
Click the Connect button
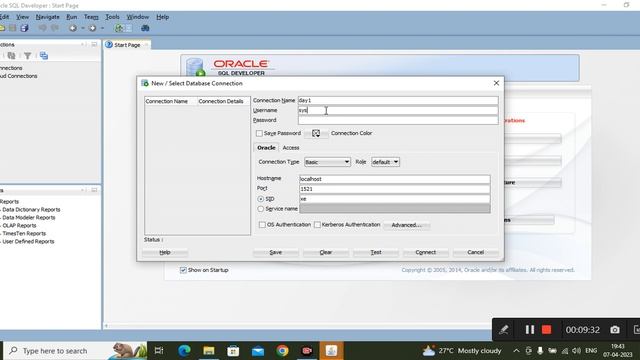pos(426,252)
